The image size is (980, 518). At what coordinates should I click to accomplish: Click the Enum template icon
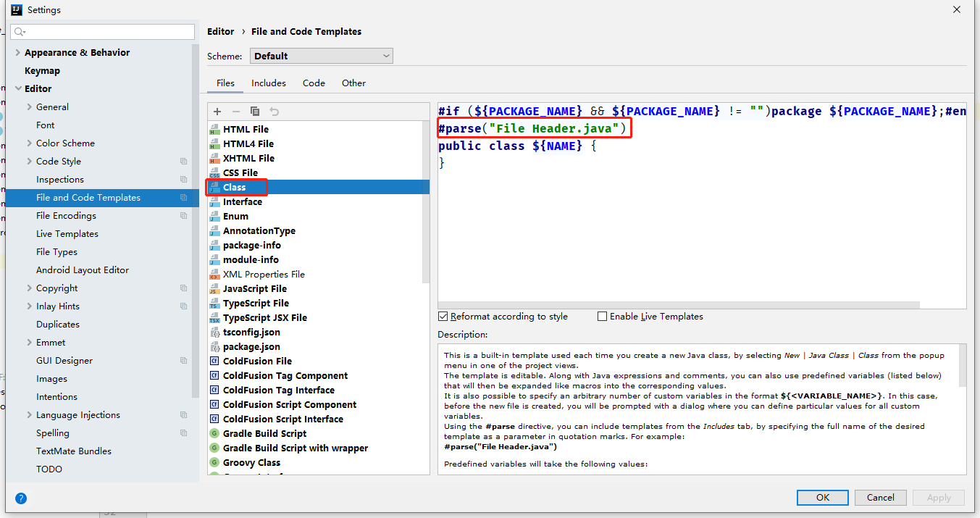214,217
